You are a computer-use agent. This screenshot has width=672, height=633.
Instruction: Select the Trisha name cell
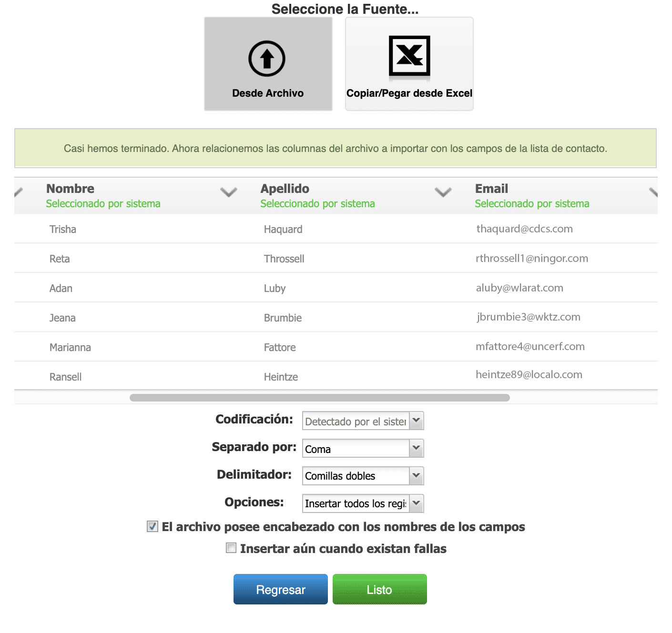click(63, 229)
